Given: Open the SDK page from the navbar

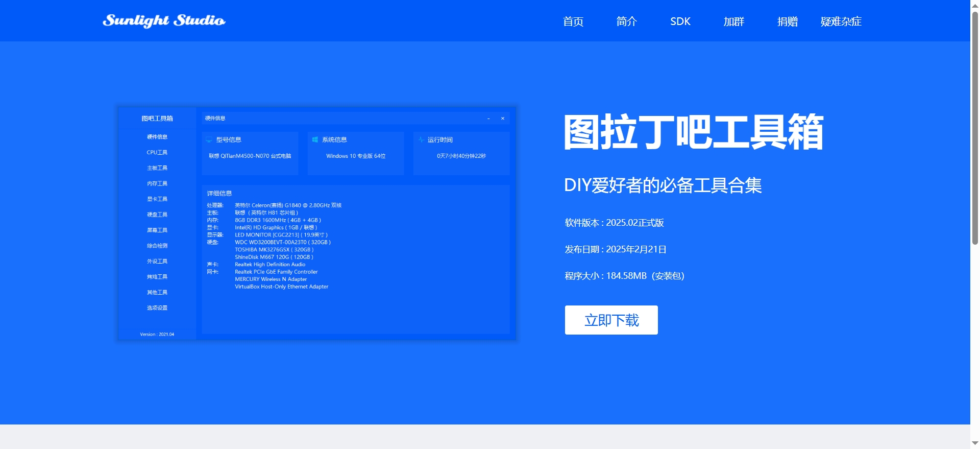Looking at the screenshot, I should 680,21.
